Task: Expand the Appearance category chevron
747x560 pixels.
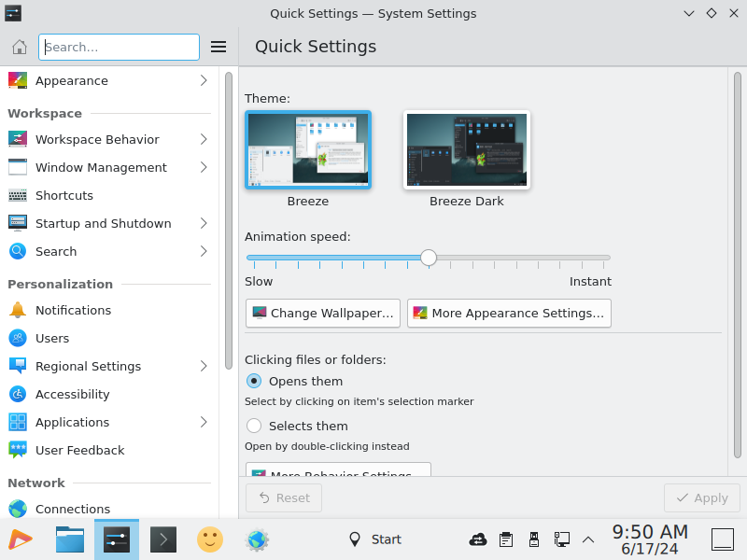Action: (204, 80)
